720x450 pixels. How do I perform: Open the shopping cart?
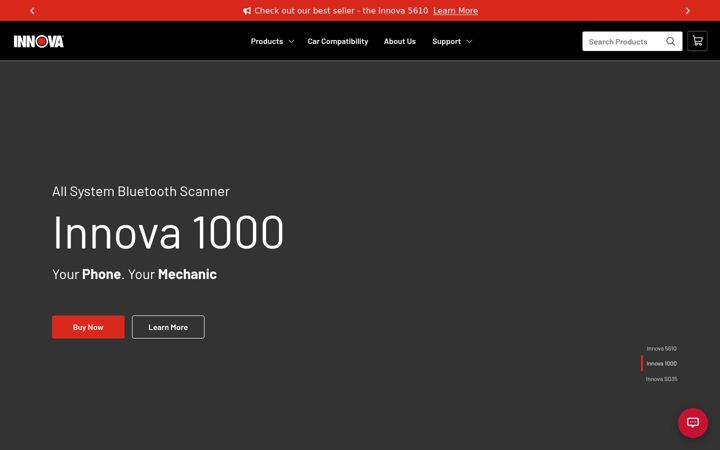[x=697, y=41]
